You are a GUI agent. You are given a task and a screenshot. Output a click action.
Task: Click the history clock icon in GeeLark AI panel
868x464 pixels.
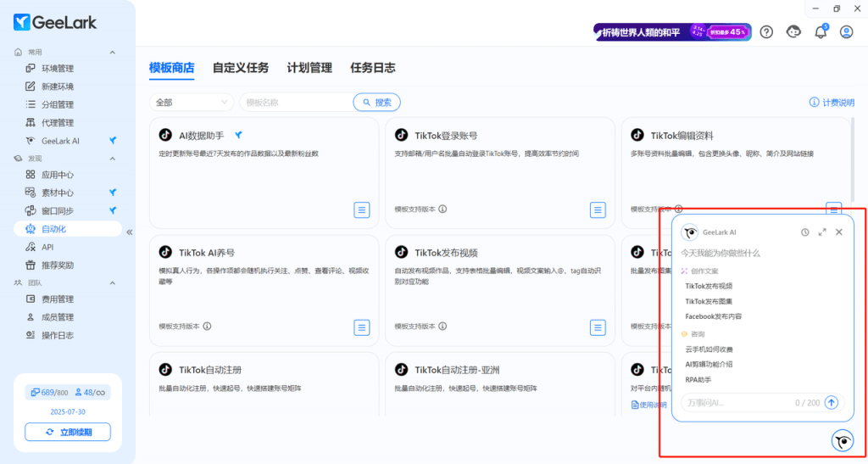[805, 232]
